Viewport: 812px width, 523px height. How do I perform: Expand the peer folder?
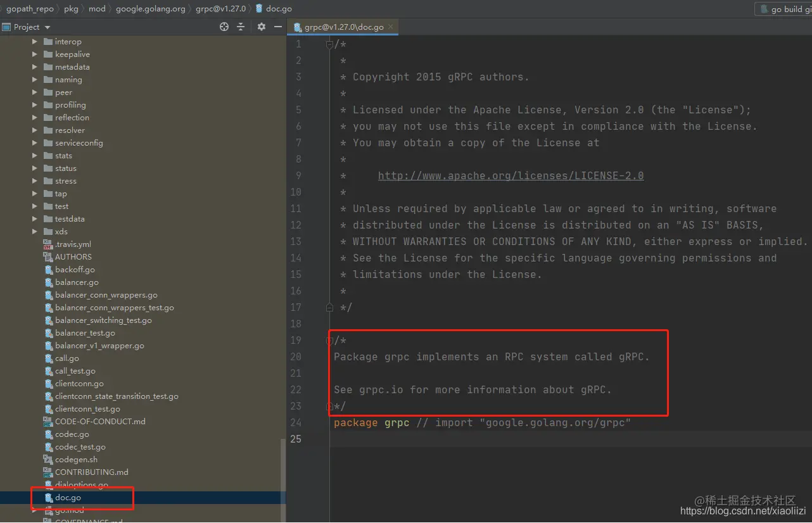point(35,92)
